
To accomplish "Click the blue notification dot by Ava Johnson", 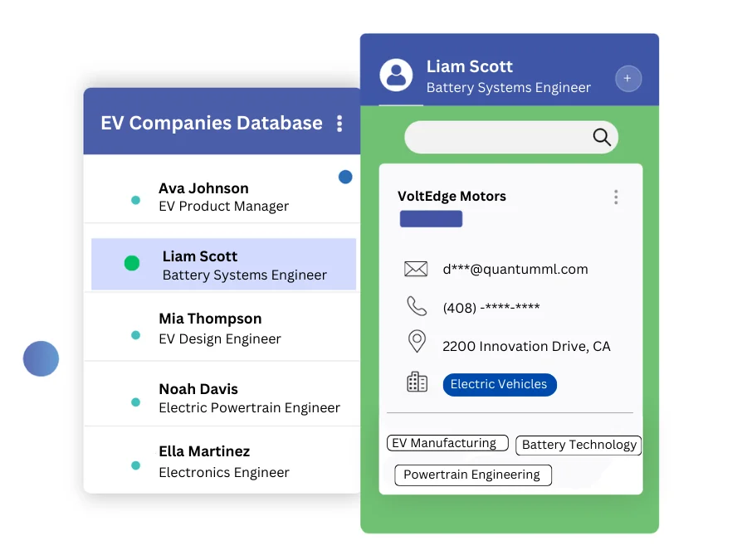I will click(x=345, y=178).
